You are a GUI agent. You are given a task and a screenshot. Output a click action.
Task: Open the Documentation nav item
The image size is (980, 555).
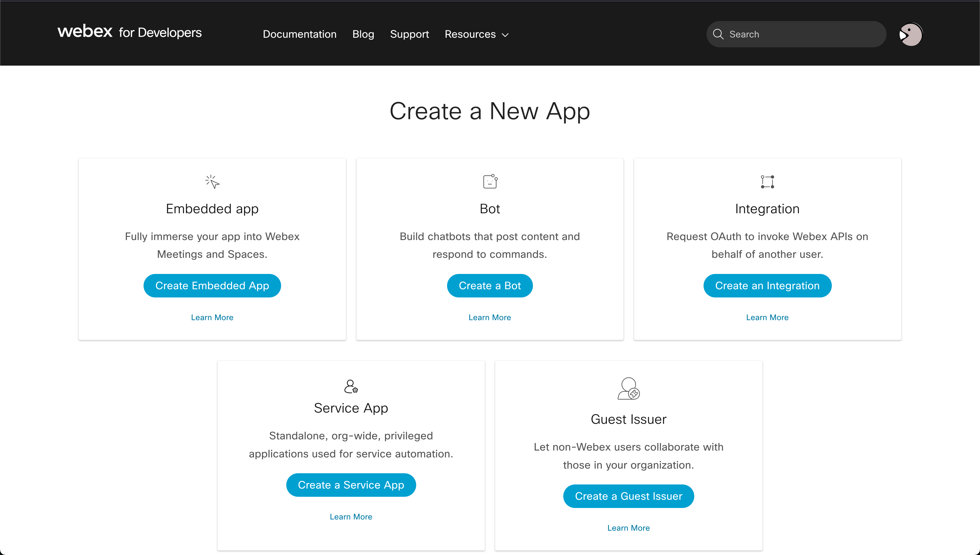tap(300, 34)
